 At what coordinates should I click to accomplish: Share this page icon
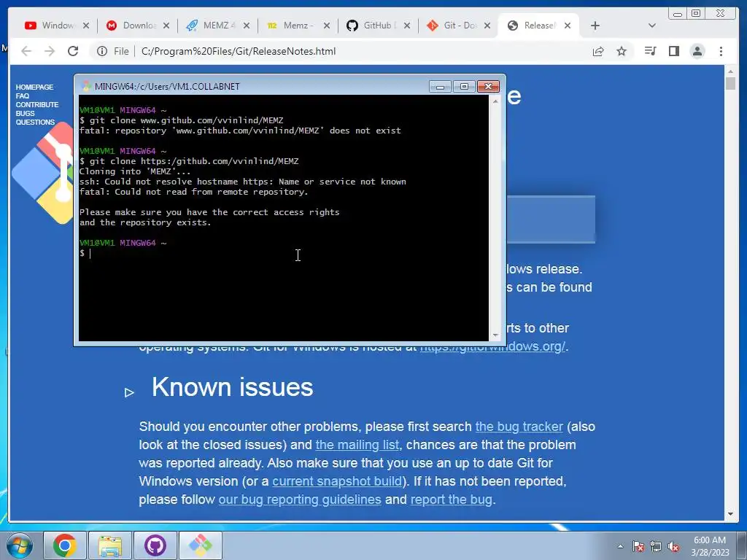pyautogui.click(x=598, y=52)
